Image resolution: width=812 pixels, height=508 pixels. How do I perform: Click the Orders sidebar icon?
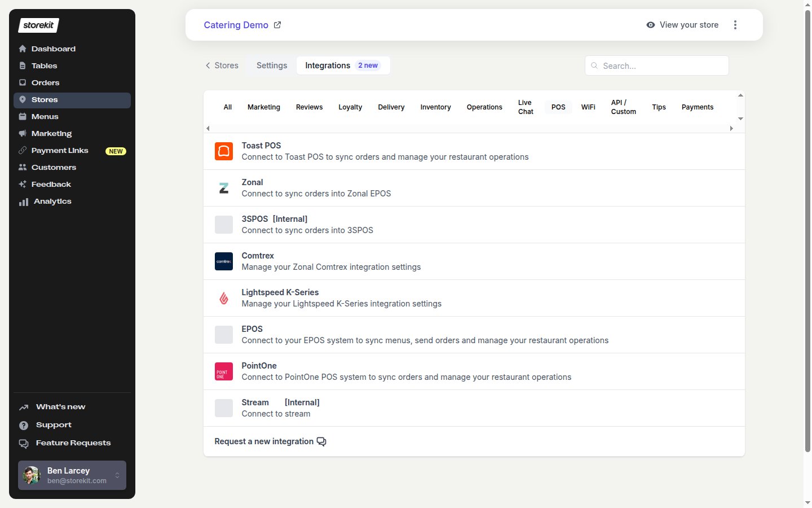pyautogui.click(x=23, y=82)
